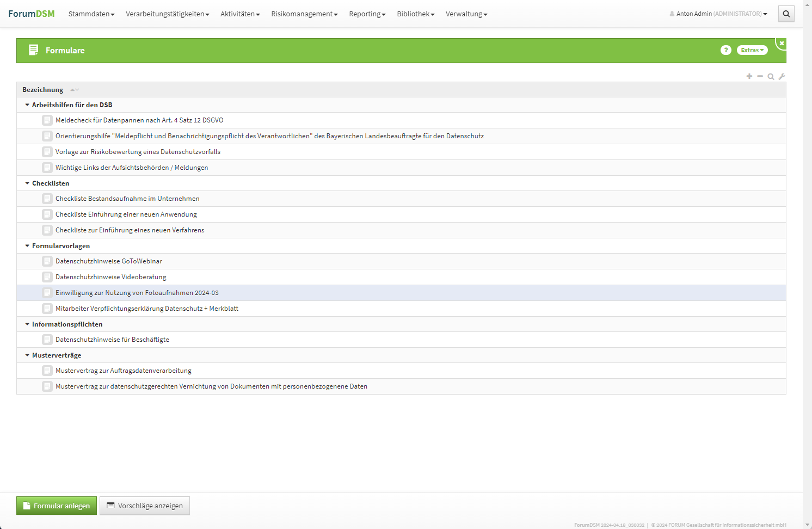Image resolution: width=812 pixels, height=529 pixels.
Task: Click Vorschläge anzeigen button
Action: coord(145,506)
